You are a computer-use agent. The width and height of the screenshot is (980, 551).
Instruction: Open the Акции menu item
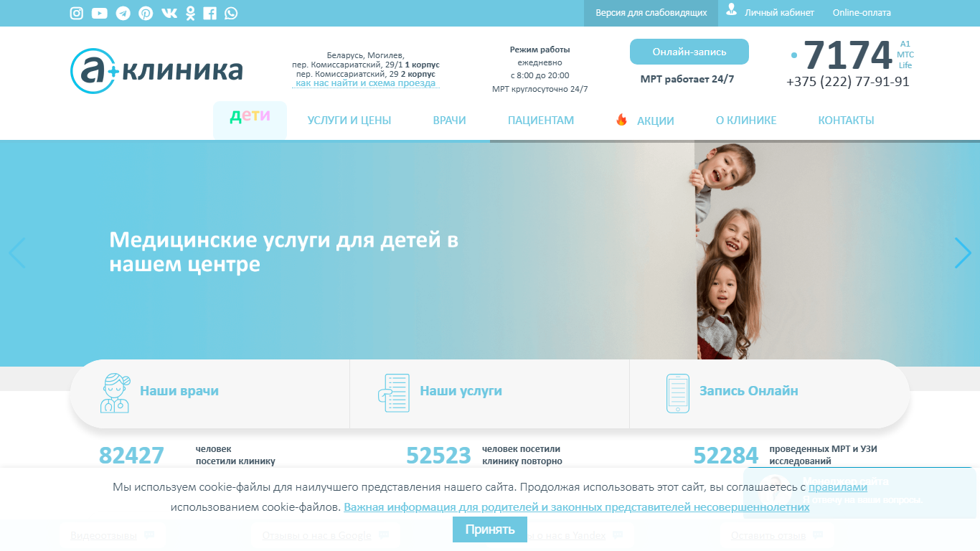(x=645, y=121)
